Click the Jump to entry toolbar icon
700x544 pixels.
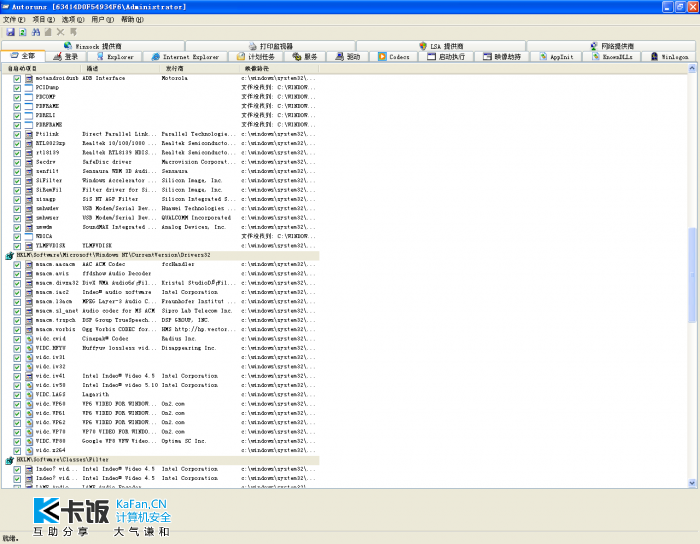click(x=73, y=32)
